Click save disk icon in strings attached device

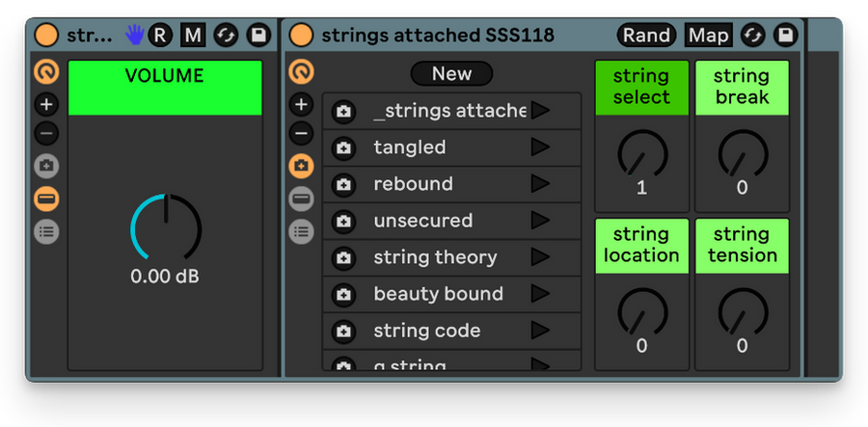(x=785, y=36)
